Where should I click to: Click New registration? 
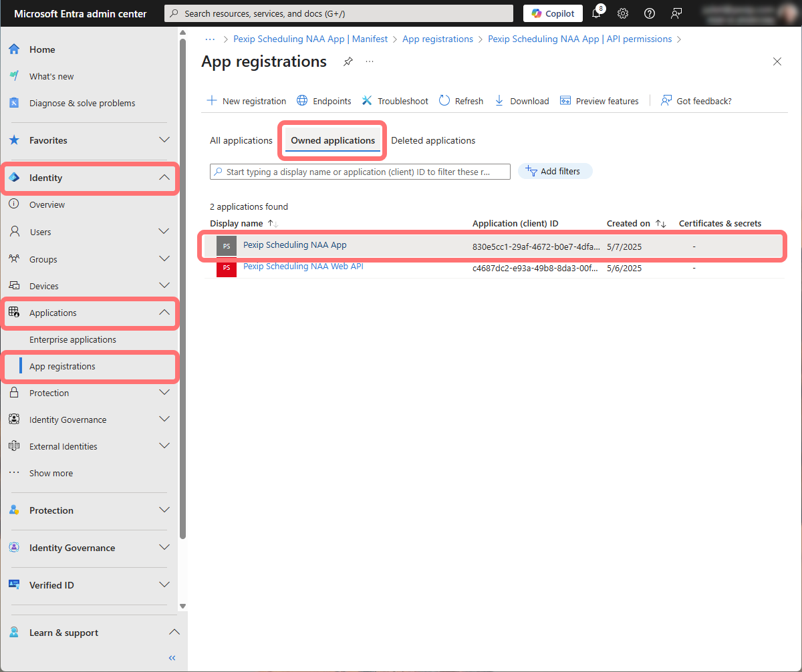[x=246, y=101]
